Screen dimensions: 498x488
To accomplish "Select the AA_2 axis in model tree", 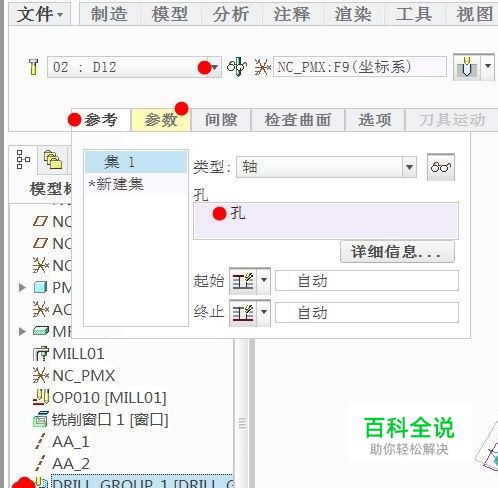I will pos(71,464).
